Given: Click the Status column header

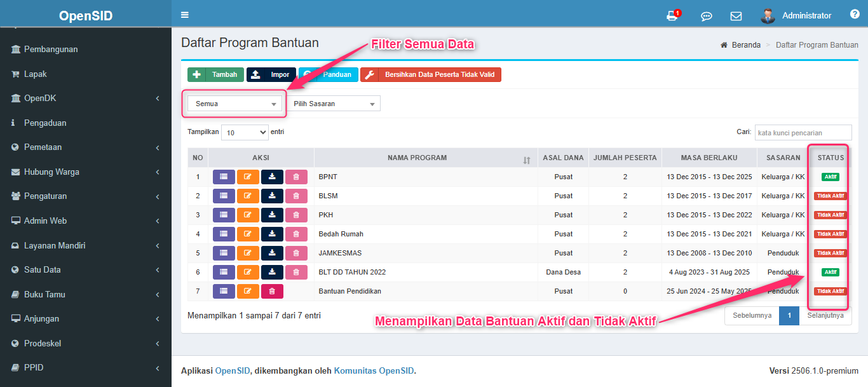Looking at the screenshot, I should tap(831, 158).
